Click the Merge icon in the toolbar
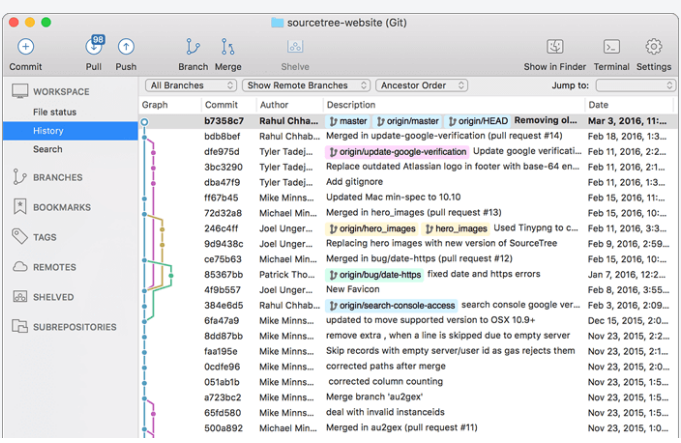 pos(228,46)
